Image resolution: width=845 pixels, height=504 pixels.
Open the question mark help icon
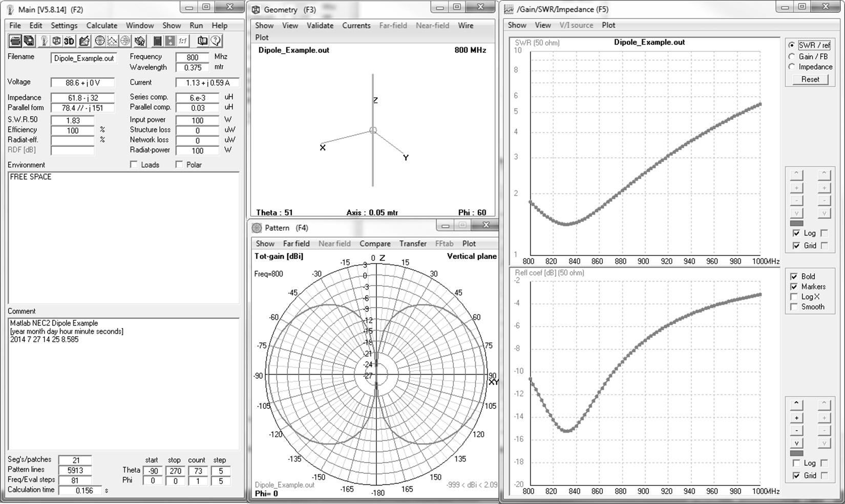pyautogui.click(x=216, y=41)
